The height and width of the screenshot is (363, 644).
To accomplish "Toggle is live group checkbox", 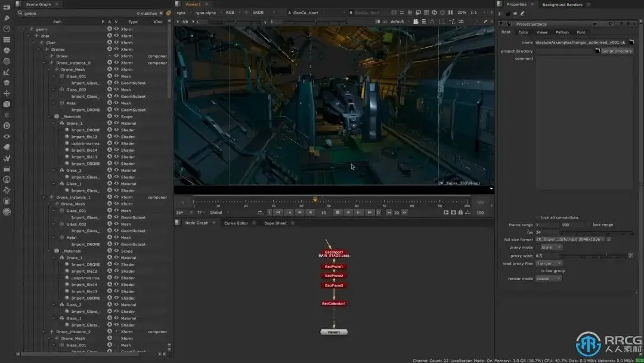I will point(538,271).
